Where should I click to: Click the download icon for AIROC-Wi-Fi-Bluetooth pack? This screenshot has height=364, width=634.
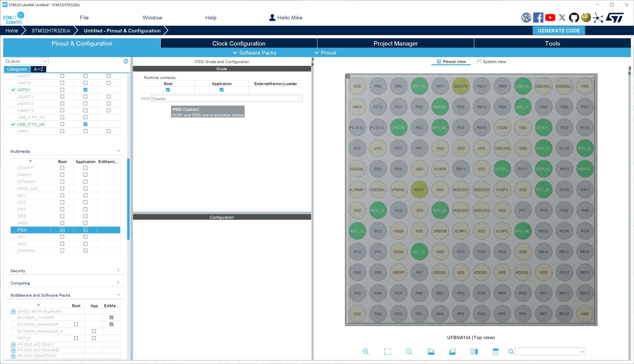click(x=13, y=311)
